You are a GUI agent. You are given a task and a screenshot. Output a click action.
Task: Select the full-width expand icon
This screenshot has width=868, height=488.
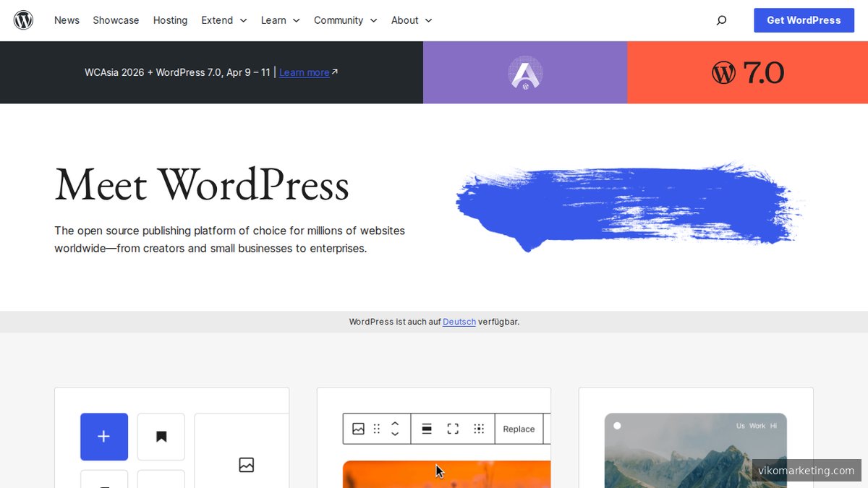[453, 428]
